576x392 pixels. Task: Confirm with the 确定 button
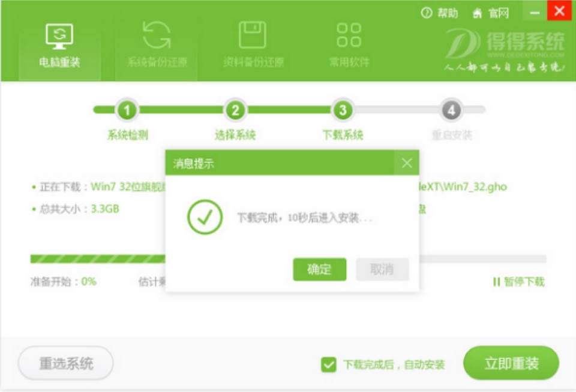tap(320, 269)
